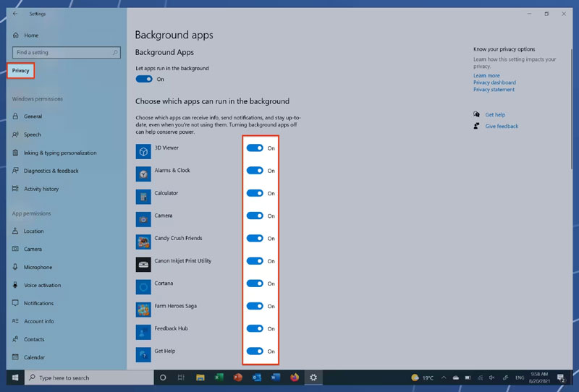The image size is (579, 392).
Task: Click the 19°C weather widget
Action: pos(423,378)
